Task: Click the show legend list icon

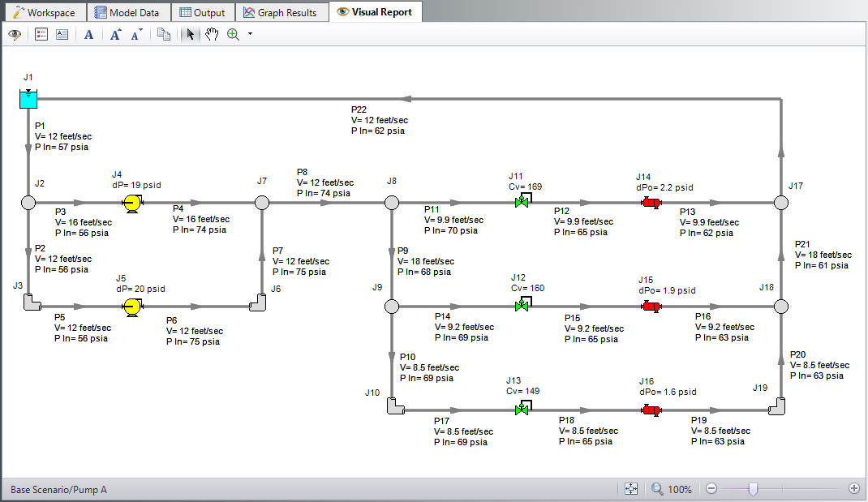Action: point(41,35)
